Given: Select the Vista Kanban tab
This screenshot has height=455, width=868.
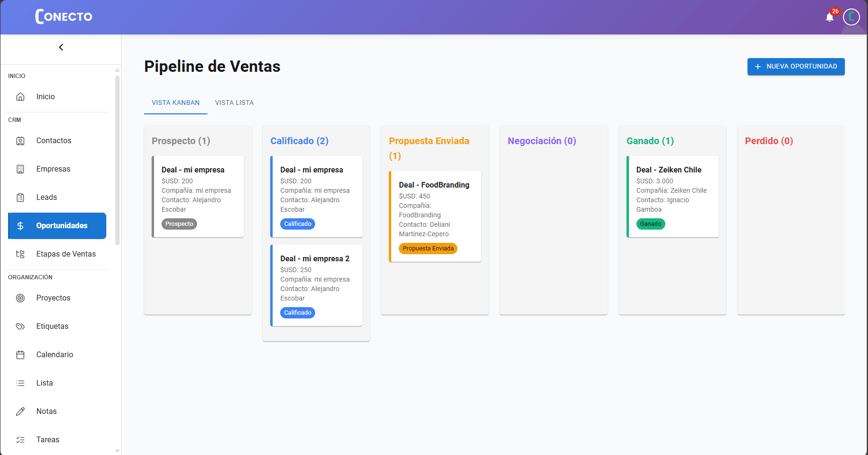Looking at the screenshot, I should pyautogui.click(x=176, y=103).
